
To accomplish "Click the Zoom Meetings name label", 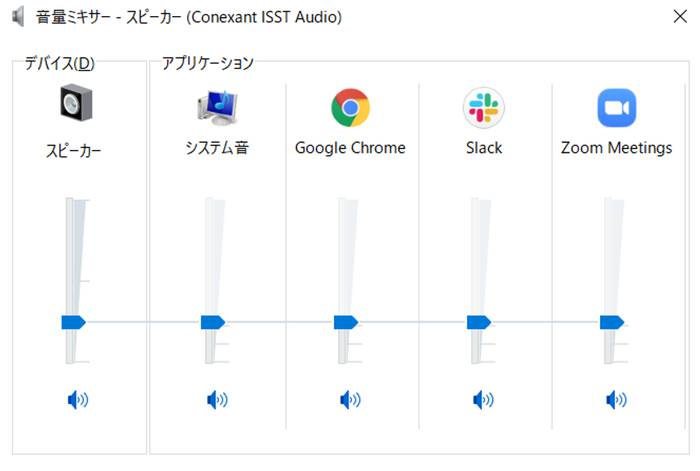I will tap(617, 148).
